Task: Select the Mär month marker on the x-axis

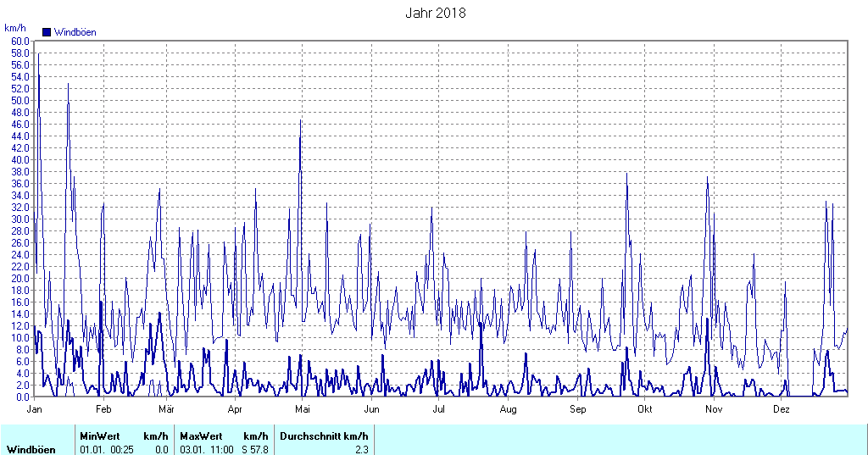Action: click(x=166, y=409)
